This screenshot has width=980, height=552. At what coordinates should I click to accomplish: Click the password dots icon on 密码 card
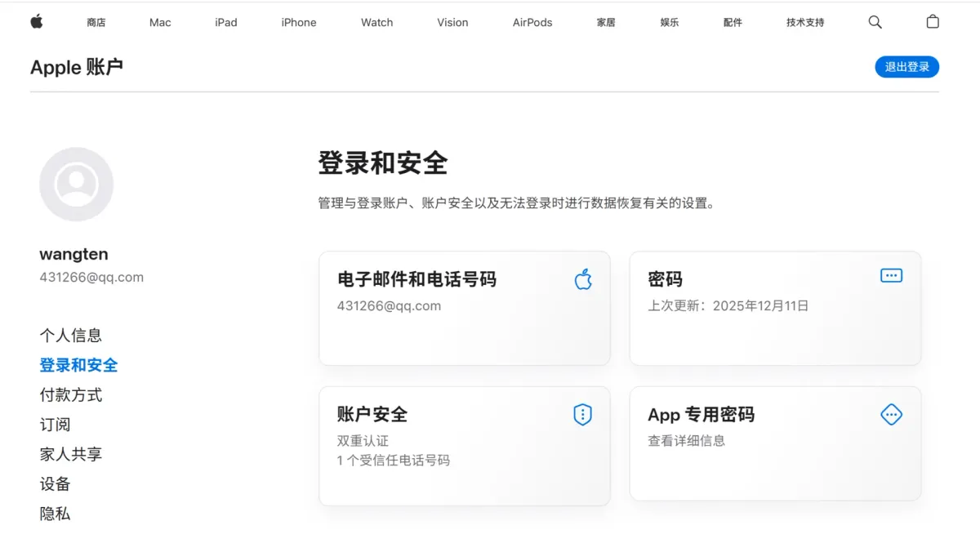click(891, 276)
